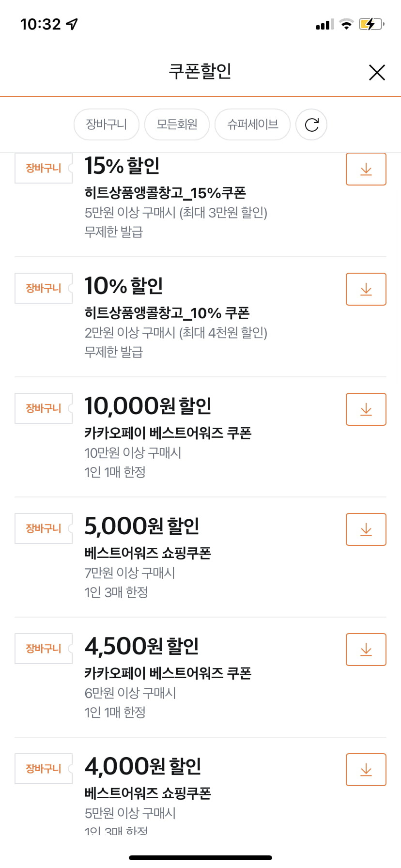The width and height of the screenshot is (401, 868).
Task: Download the 15% discount coupon
Action: click(366, 169)
